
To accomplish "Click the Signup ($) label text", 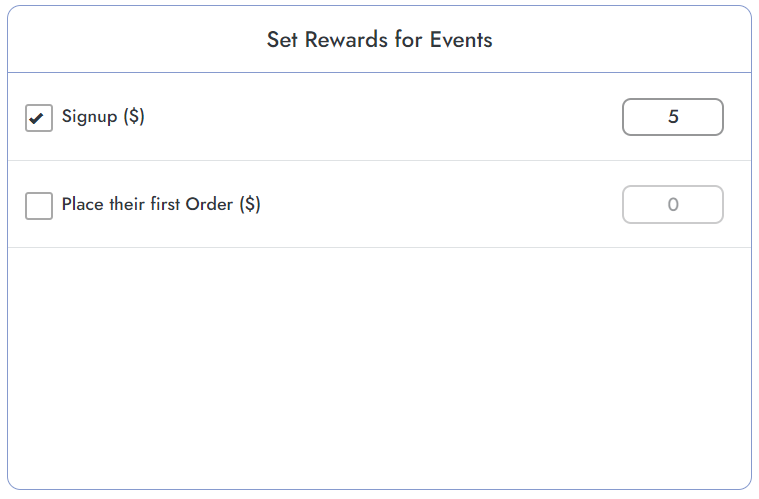I will [x=103, y=116].
